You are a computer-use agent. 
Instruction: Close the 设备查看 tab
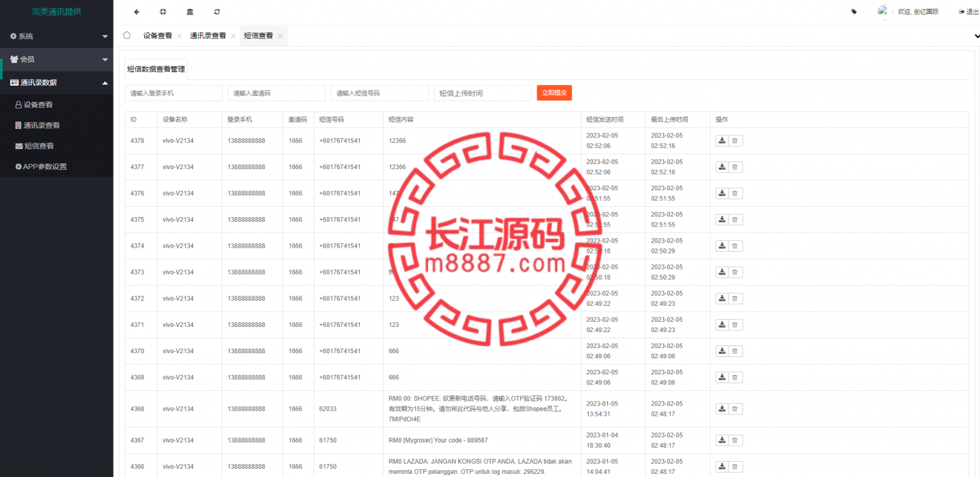coord(179,36)
